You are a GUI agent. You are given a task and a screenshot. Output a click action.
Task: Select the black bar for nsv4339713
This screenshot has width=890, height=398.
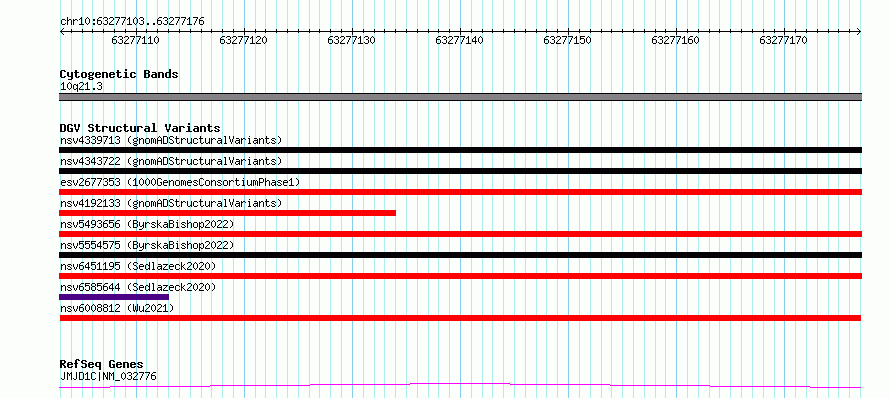click(460, 150)
